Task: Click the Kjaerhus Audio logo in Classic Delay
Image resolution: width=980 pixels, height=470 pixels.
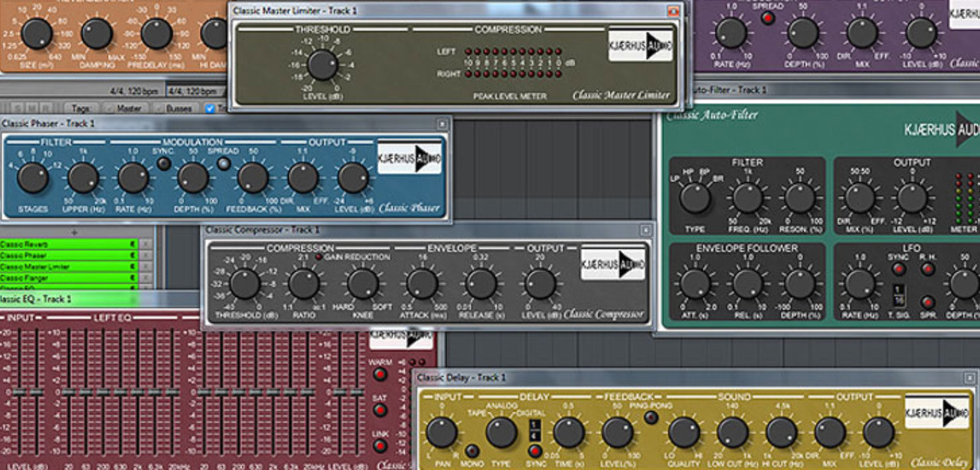Action: tap(936, 413)
